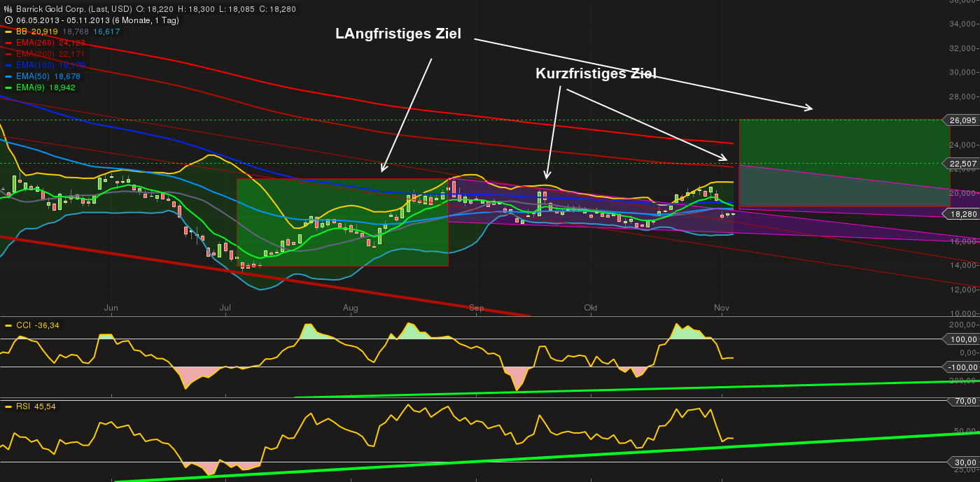Click the Kurzfristiges Ziel annotation text

coord(596,71)
